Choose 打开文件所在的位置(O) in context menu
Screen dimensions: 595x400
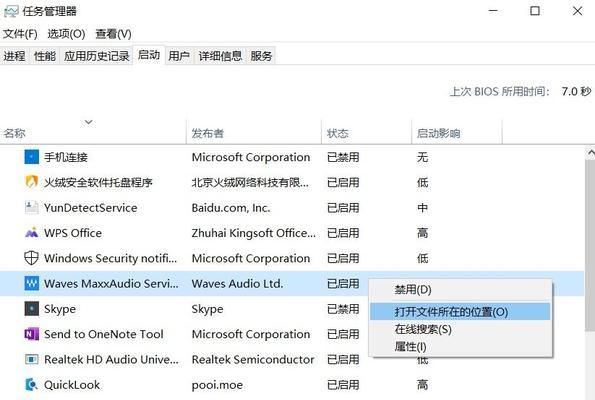[460, 312]
